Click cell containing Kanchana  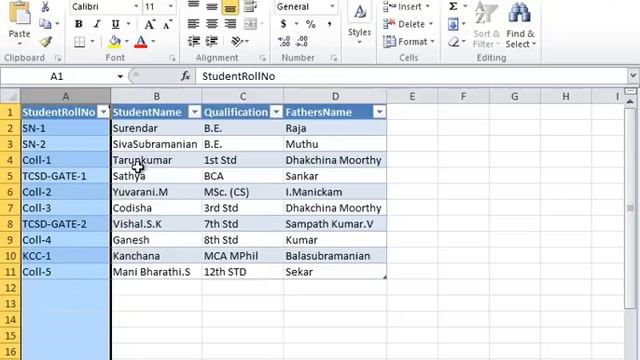point(156,256)
